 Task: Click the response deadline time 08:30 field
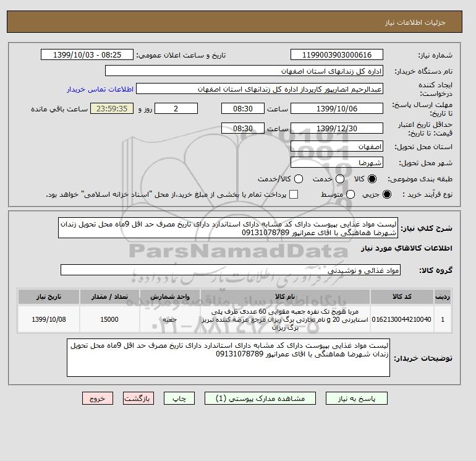(x=243, y=108)
